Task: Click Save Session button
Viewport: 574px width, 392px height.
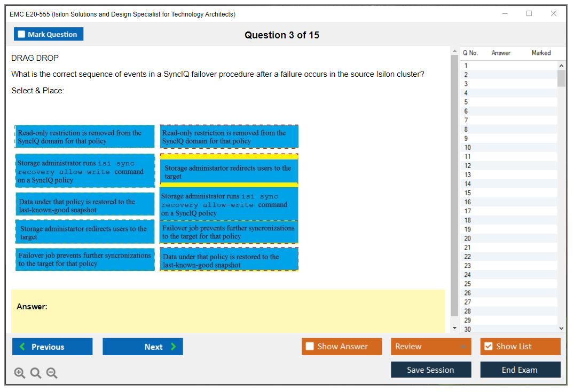Action: point(431,370)
